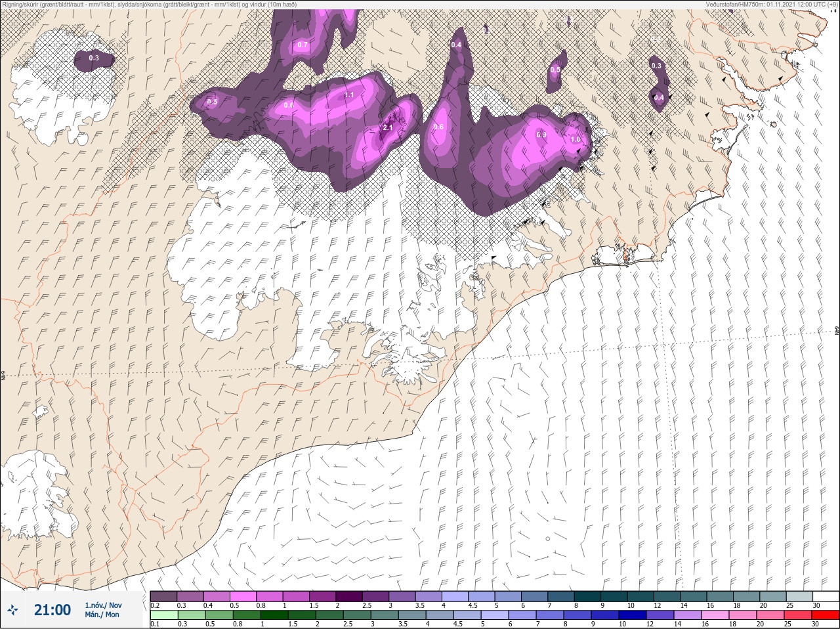This screenshot has width=840, height=629.
Task: Click the 1.1 precipitation value on map
Action: [349, 95]
